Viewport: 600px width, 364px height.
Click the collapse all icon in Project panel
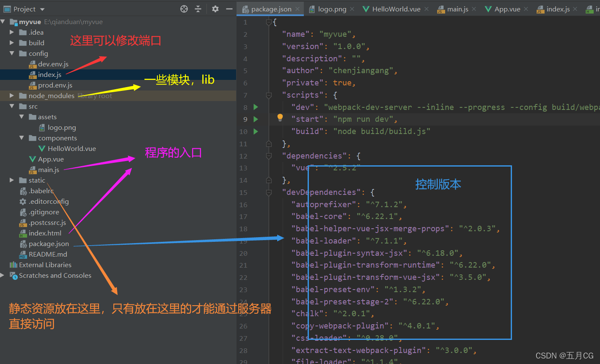coord(198,9)
